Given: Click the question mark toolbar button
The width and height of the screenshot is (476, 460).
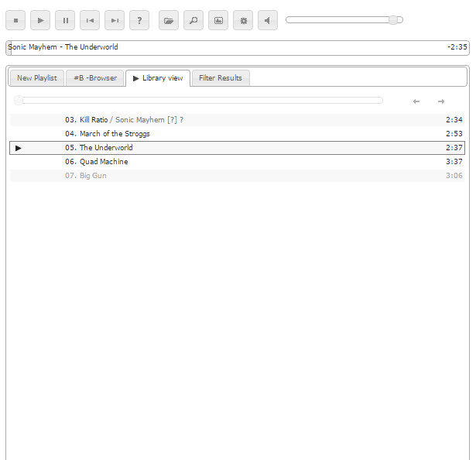Looking at the screenshot, I should [x=139, y=20].
